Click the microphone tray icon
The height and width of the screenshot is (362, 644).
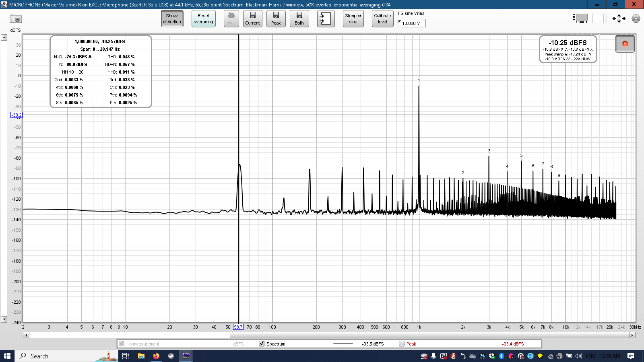pyautogui.click(x=433, y=356)
